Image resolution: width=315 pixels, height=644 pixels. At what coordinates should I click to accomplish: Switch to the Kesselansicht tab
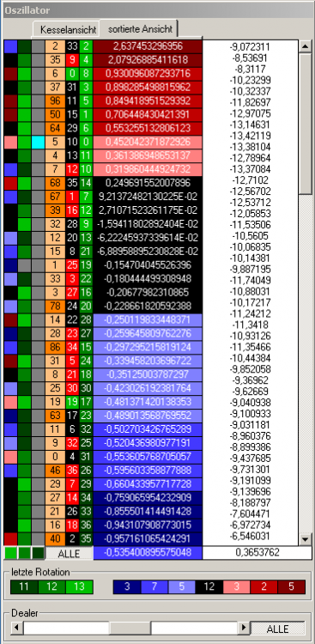(x=67, y=29)
